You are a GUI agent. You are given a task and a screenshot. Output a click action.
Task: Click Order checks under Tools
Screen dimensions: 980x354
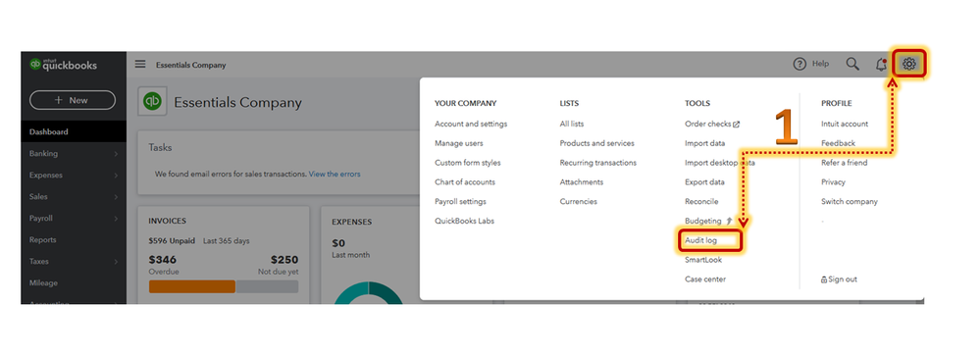(708, 124)
